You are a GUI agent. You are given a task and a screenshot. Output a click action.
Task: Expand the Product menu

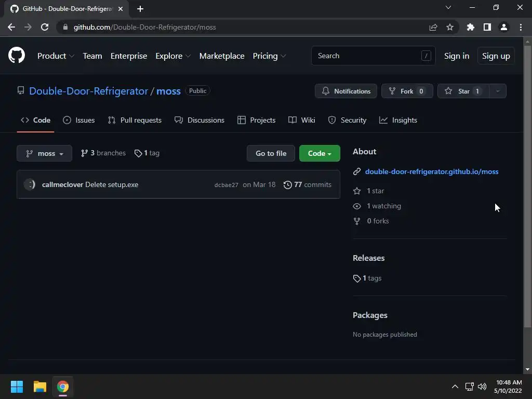56,56
